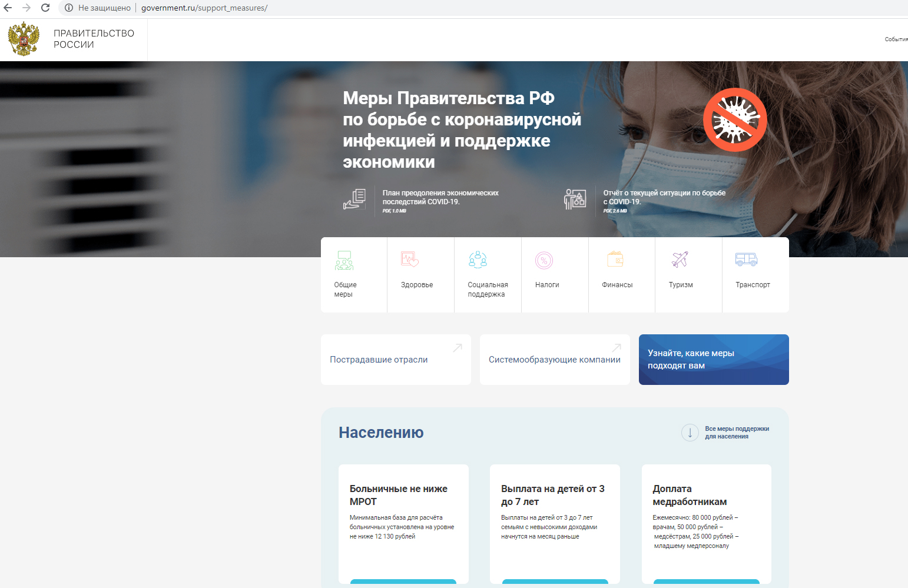The image size is (908, 588).
Task: Go back using browser back arrow
Action: 8,8
